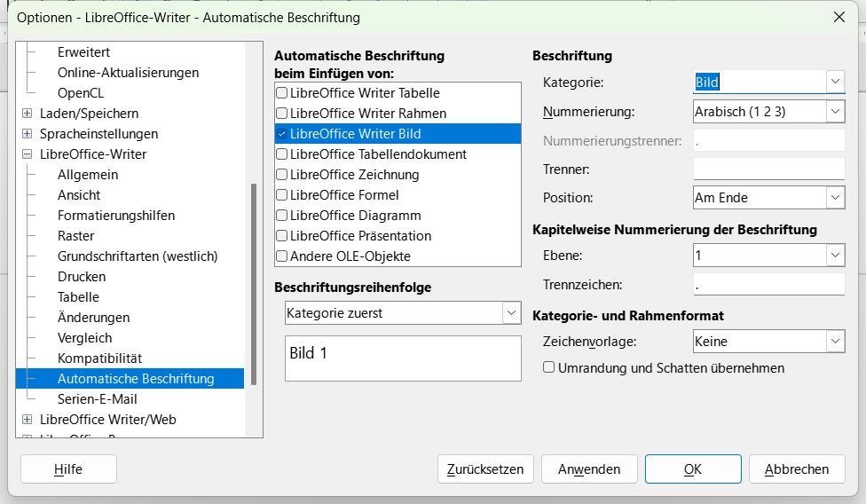866x504 pixels.
Task: Click into the Trenner input field
Action: tap(768, 169)
